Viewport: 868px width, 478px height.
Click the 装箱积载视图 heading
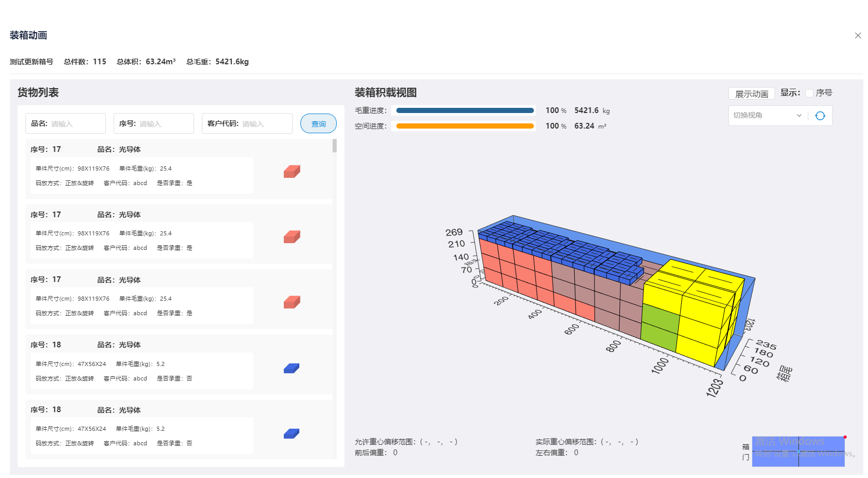coord(385,92)
